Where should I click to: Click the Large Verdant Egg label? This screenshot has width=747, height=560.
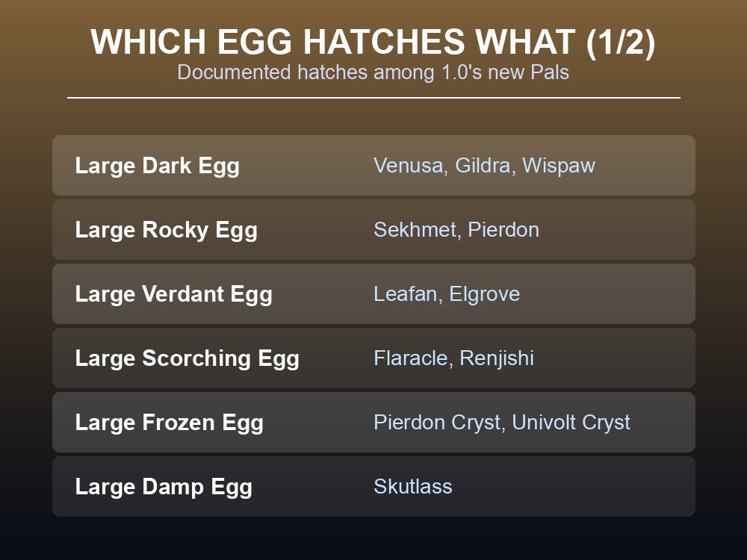(x=174, y=294)
